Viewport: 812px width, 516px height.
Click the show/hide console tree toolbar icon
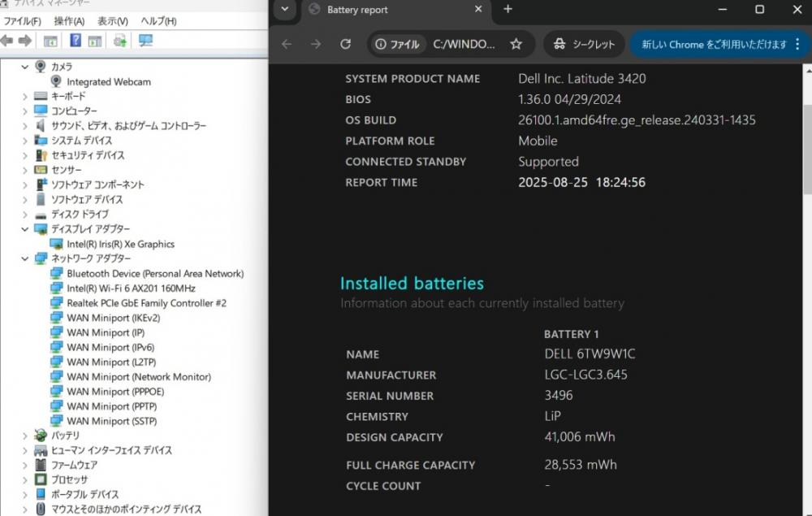point(50,41)
